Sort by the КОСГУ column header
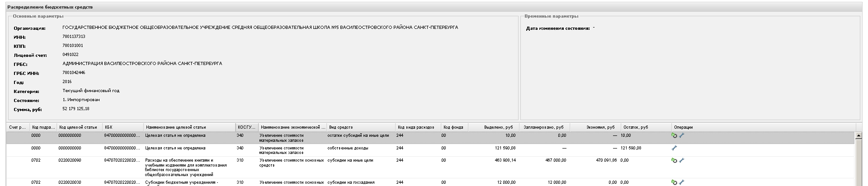 pyautogui.click(x=247, y=127)
